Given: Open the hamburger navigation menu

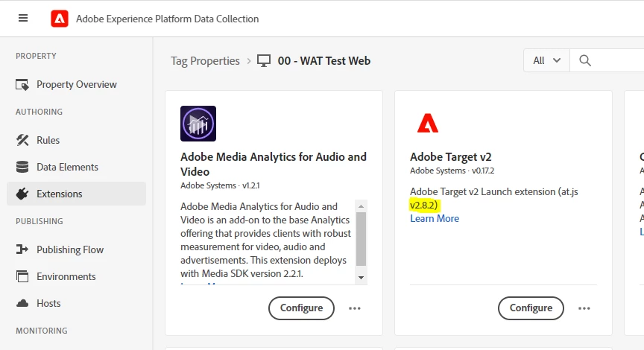Looking at the screenshot, I should [23, 19].
